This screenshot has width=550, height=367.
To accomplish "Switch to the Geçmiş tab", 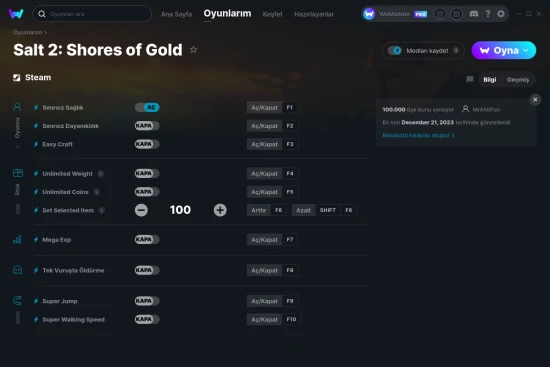I will [518, 80].
